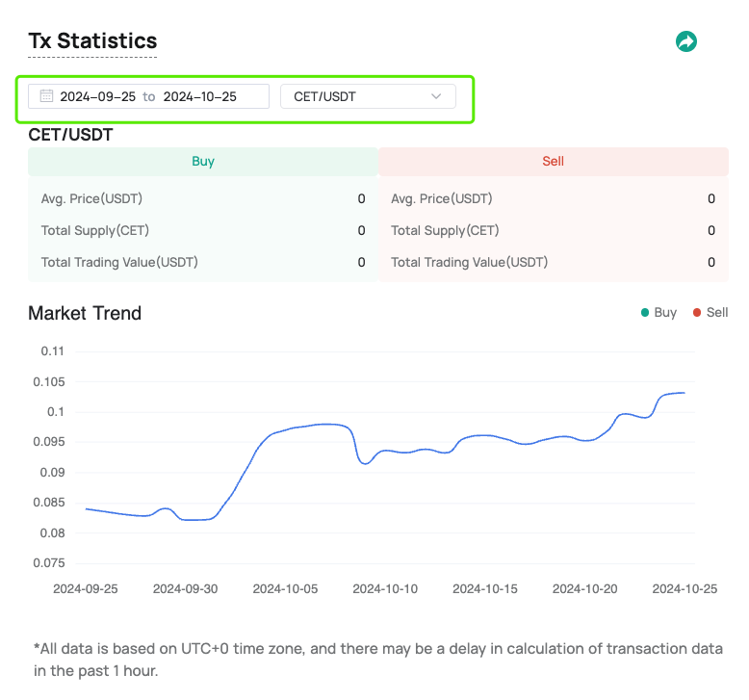The height and width of the screenshot is (700, 749).
Task: Click Avg. Price(USDT) row under Buy
Action: pyautogui.click(x=91, y=199)
